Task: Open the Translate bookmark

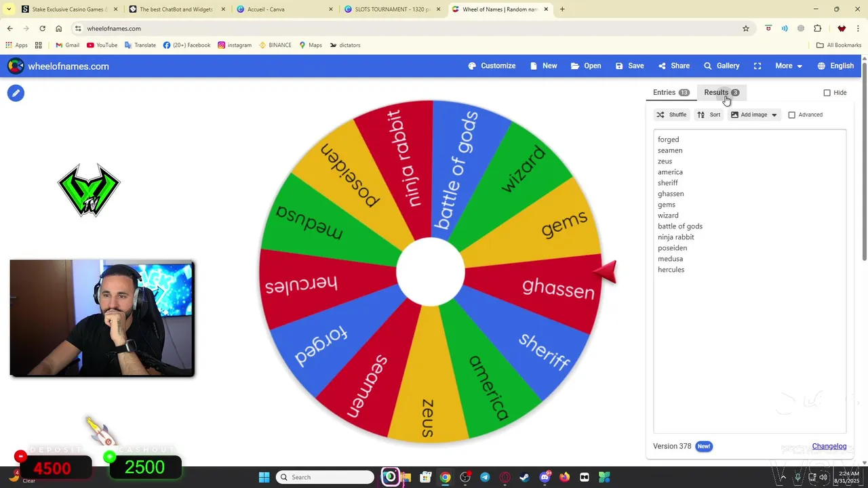Action: [140, 45]
